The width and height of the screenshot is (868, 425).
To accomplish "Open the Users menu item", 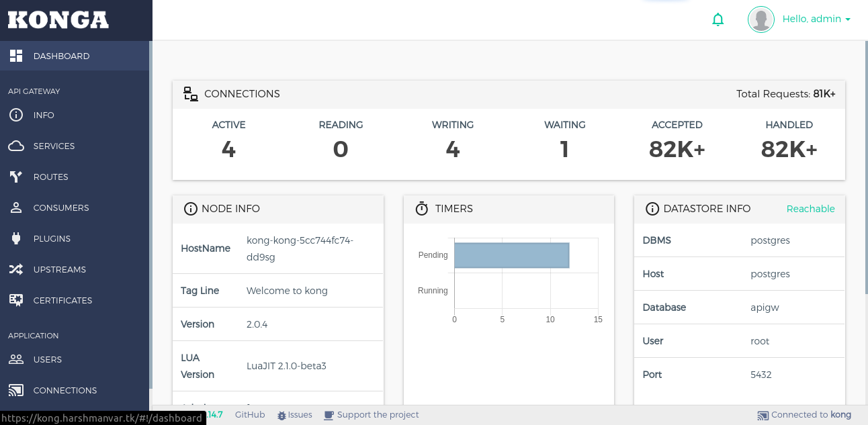I will [75, 359].
